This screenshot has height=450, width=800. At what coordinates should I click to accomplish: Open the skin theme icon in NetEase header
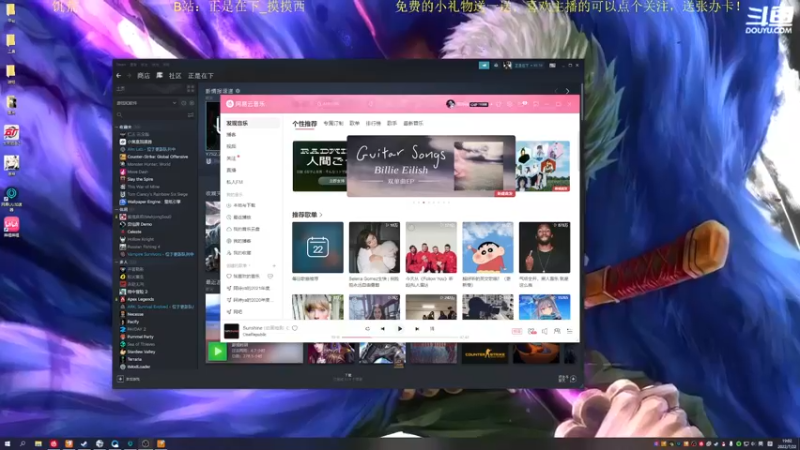coord(498,104)
